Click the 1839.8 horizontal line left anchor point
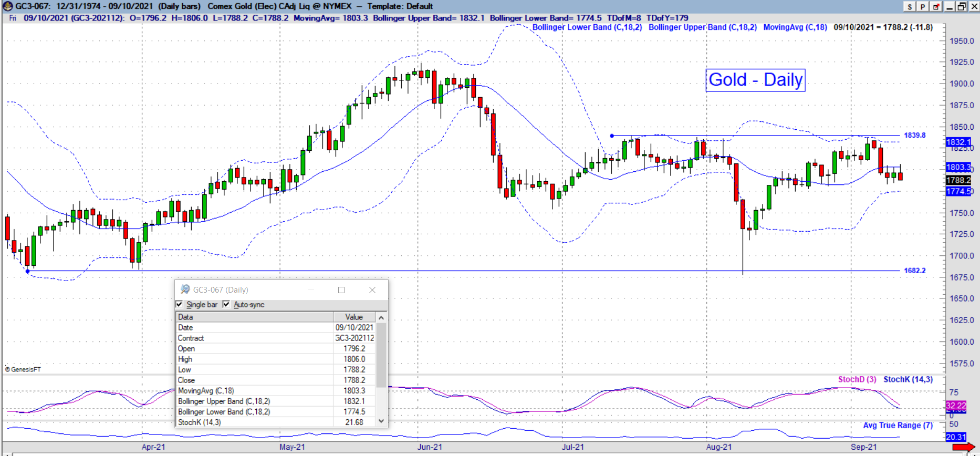This screenshot has height=456, width=980. (612, 136)
